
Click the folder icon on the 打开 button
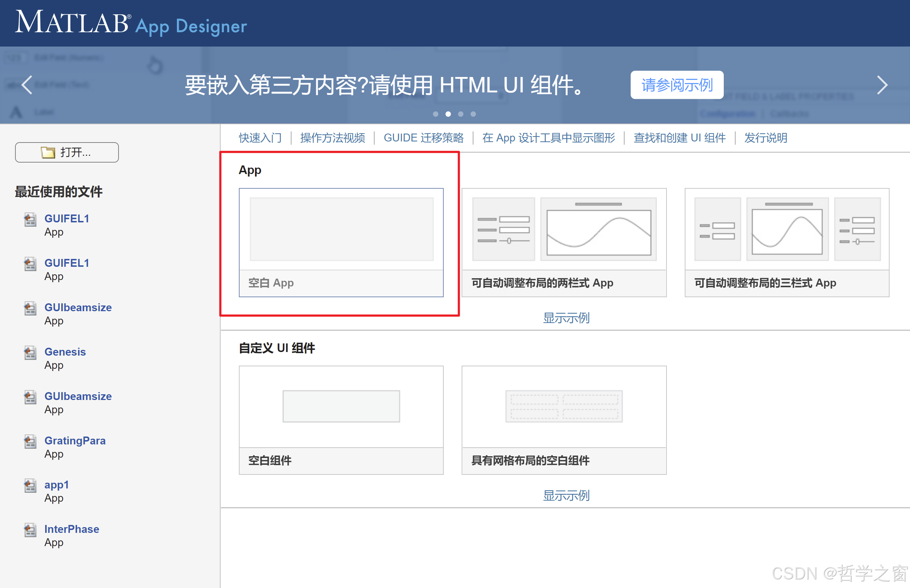coord(48,152)
